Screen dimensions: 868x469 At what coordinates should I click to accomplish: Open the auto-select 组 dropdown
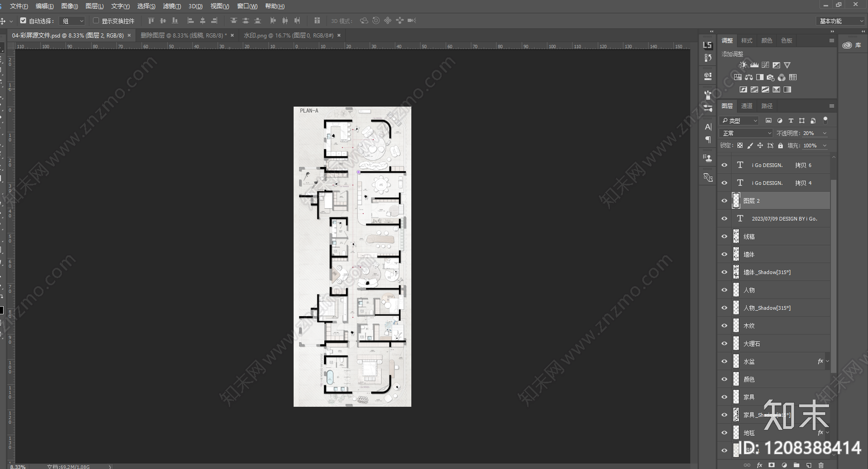pyautogui.click(x=73, y=21)
